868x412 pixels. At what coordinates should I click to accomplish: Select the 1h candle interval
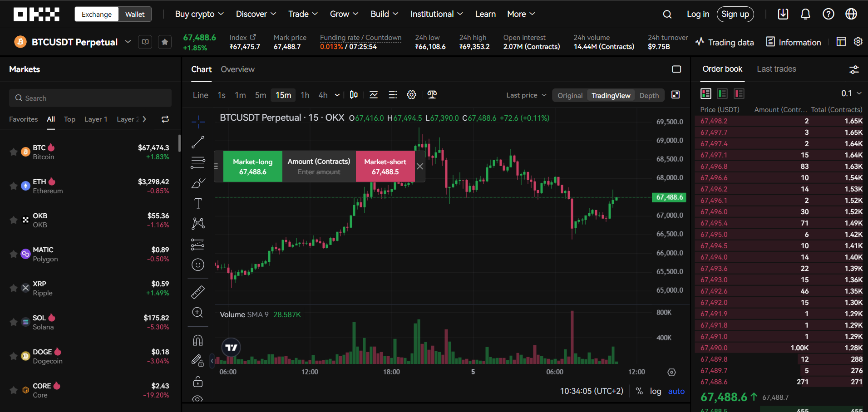[305, 95]
